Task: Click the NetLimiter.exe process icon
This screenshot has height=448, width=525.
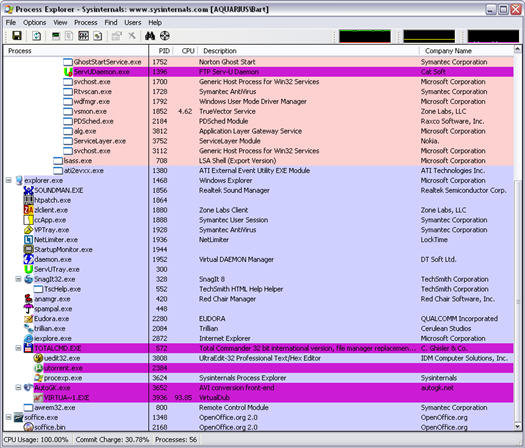Action: click(28, 240)
